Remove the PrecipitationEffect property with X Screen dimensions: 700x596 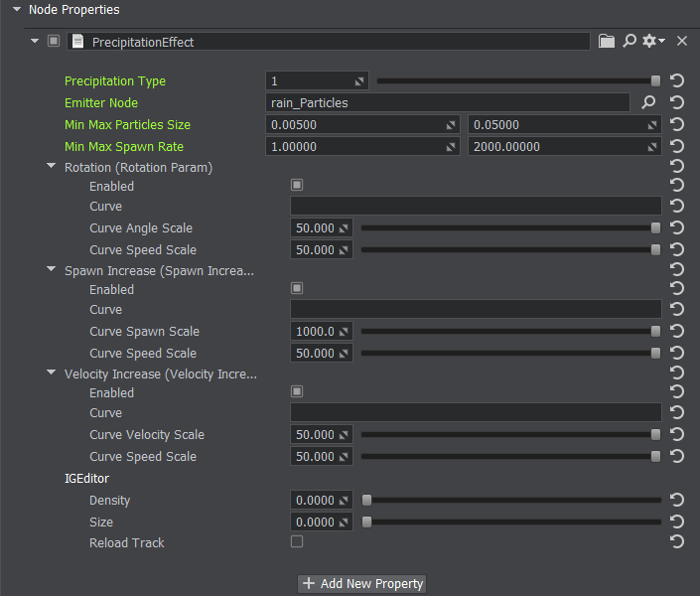click(682, 41)
